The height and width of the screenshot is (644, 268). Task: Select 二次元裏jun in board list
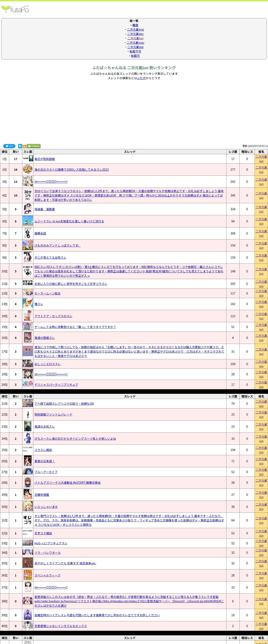[x=135, y=38]
